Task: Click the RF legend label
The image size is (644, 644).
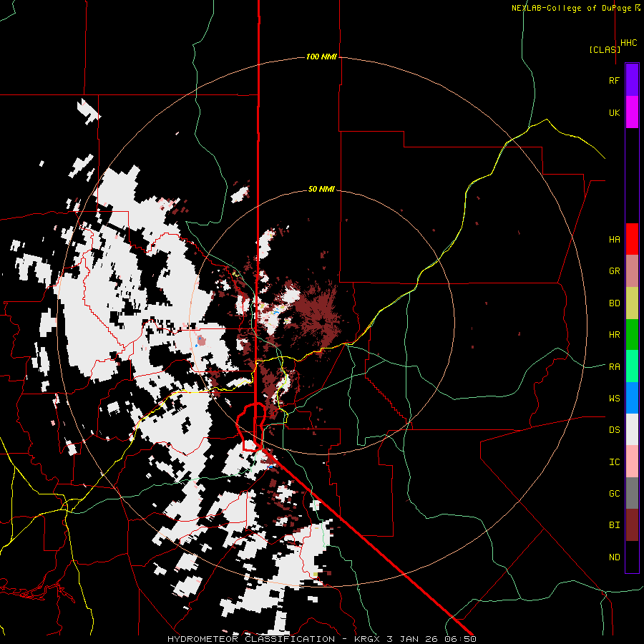Action: (x=614, y=80)
